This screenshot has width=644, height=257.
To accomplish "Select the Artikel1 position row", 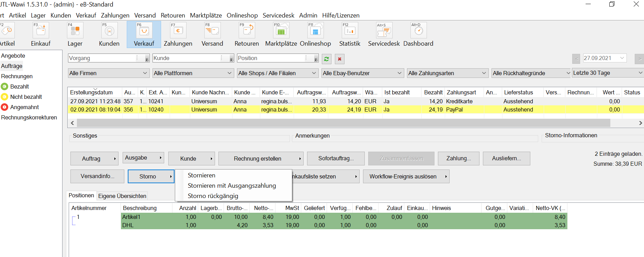I will [x=344, y=217].
